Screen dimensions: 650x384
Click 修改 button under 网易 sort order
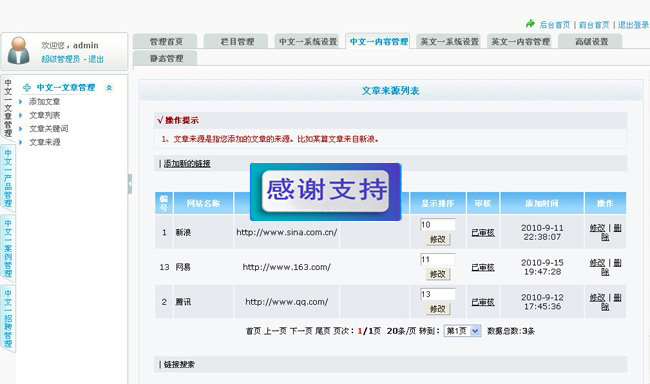coord(438,274)
